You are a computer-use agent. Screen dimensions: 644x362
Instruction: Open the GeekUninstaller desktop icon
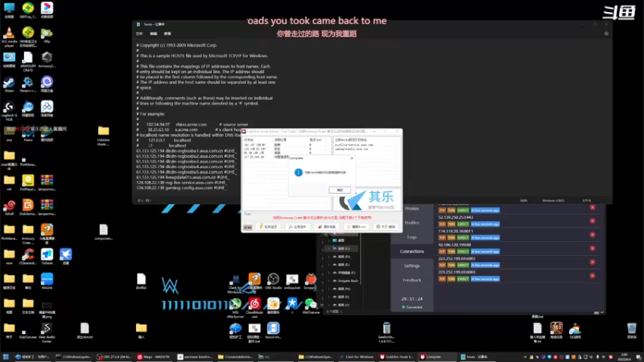(x=386, y=332)
